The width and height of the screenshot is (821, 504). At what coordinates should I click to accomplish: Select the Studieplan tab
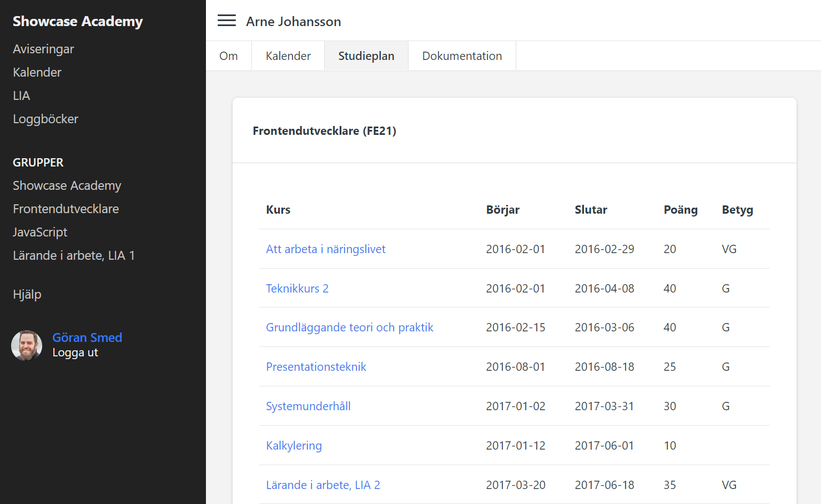point(366,56)
